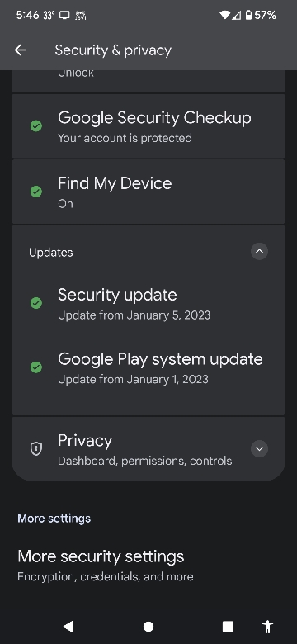Tap the Privacy shield icon
Viewport: 297px width, 644px height.
click(36, 448)
